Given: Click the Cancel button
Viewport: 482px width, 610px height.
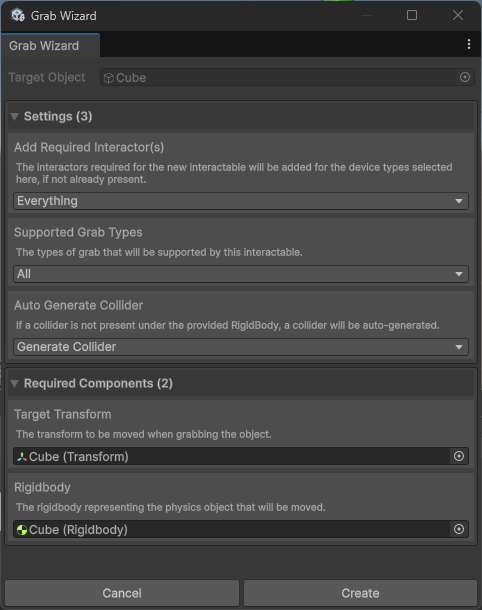Looking at the screenshot, I should tap(122, 593).
